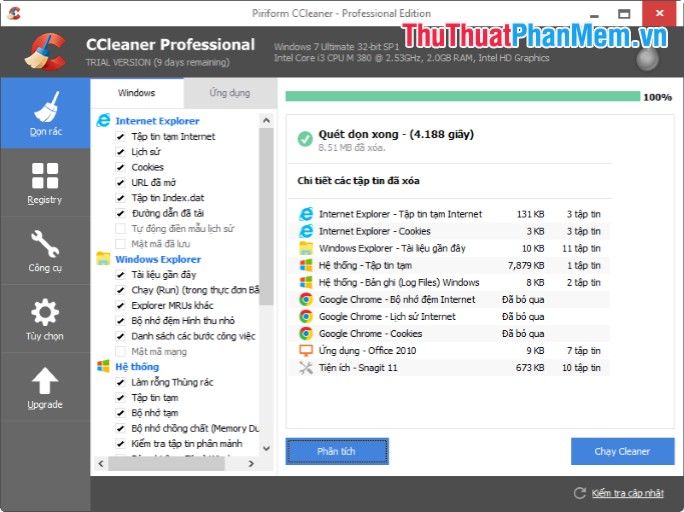Screen dimensions: 684x512
Task: Click scroll up arrow of cleaner list
Action: pyautogui.click(x=267, y=120)
